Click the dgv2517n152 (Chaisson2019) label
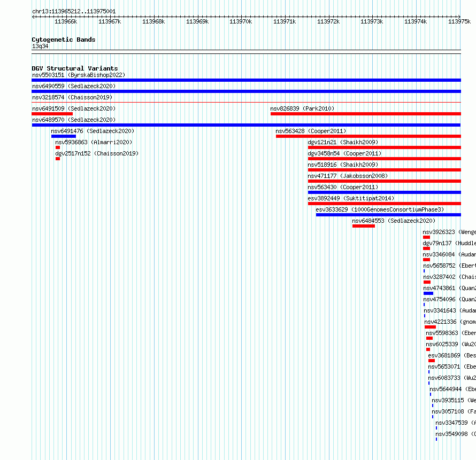 point(97,153)
